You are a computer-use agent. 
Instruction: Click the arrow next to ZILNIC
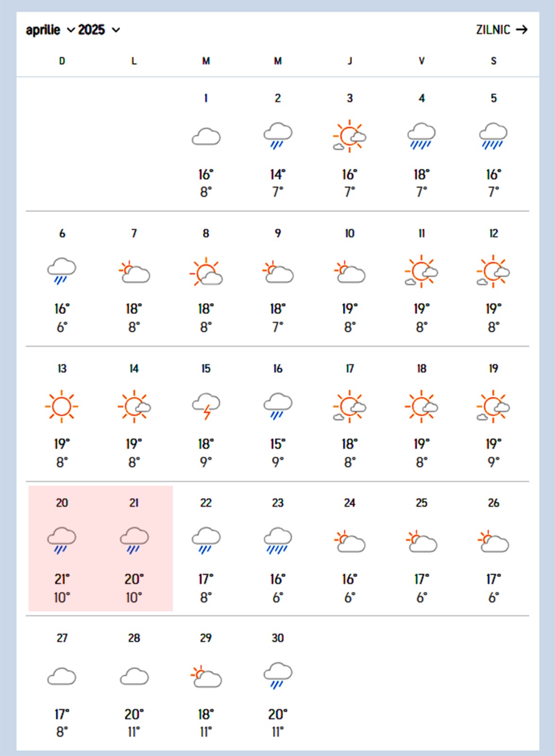pos(522,30)
